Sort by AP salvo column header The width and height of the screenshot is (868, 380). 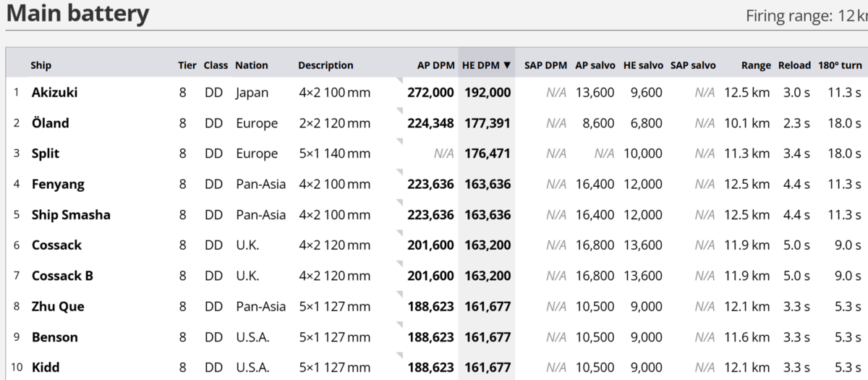pyautogui.click(x=595, y=65)
